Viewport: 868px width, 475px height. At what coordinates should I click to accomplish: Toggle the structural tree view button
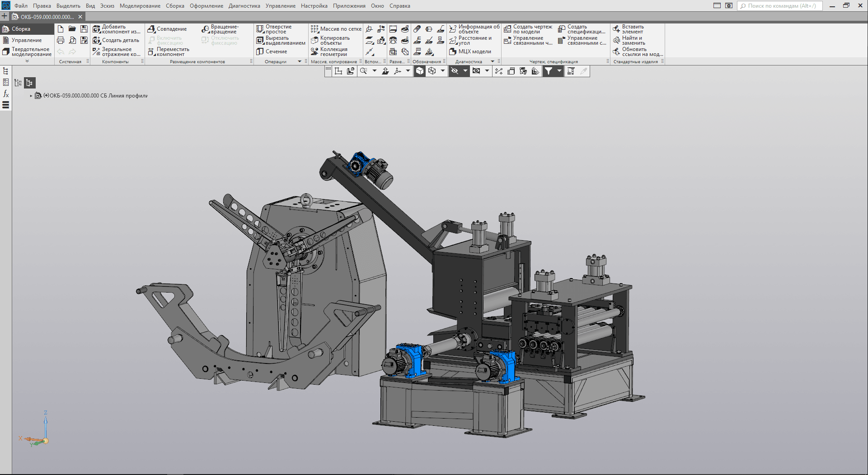(x=29, y=83)
